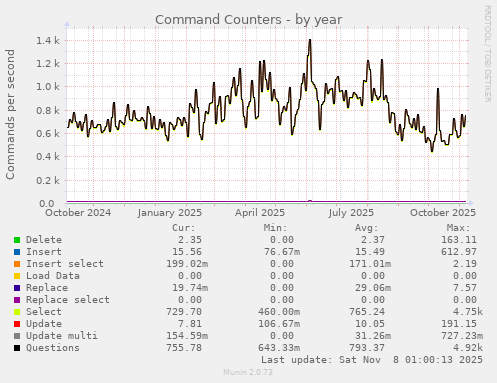This screenshot has height=383, width=497.
Task: Click the "April 2025" x-axis label
Action: tap(260, 213)
